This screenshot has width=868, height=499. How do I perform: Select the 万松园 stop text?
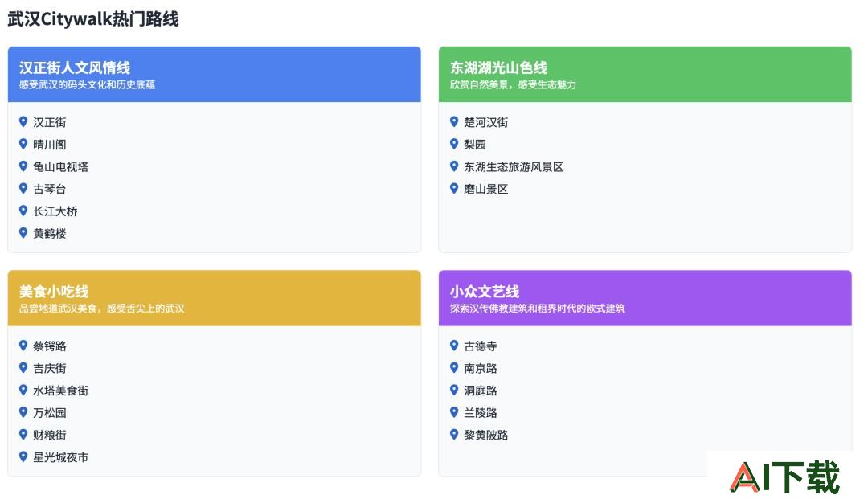point(49,413)
